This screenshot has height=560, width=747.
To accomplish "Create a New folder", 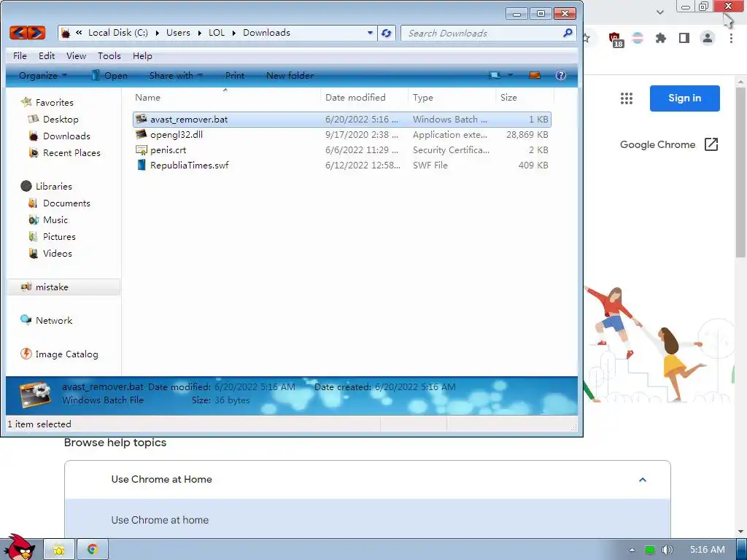I will point(290,75).
